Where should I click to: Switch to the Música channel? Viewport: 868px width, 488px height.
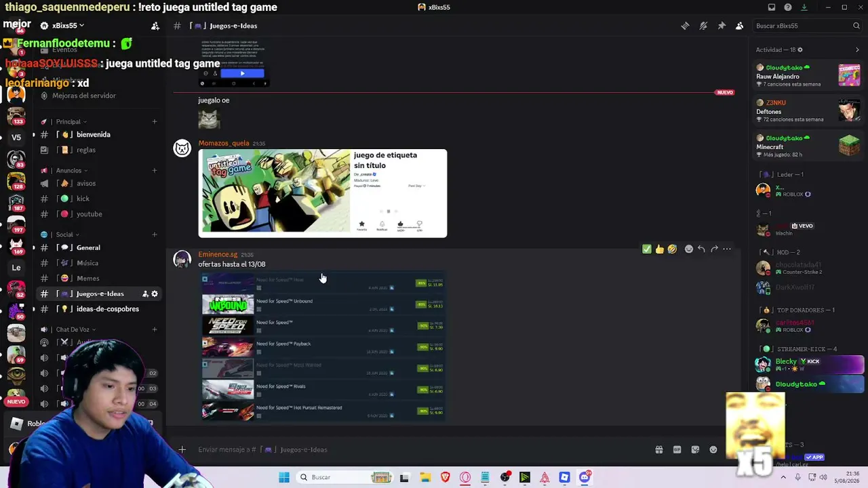tap(99, 263)
